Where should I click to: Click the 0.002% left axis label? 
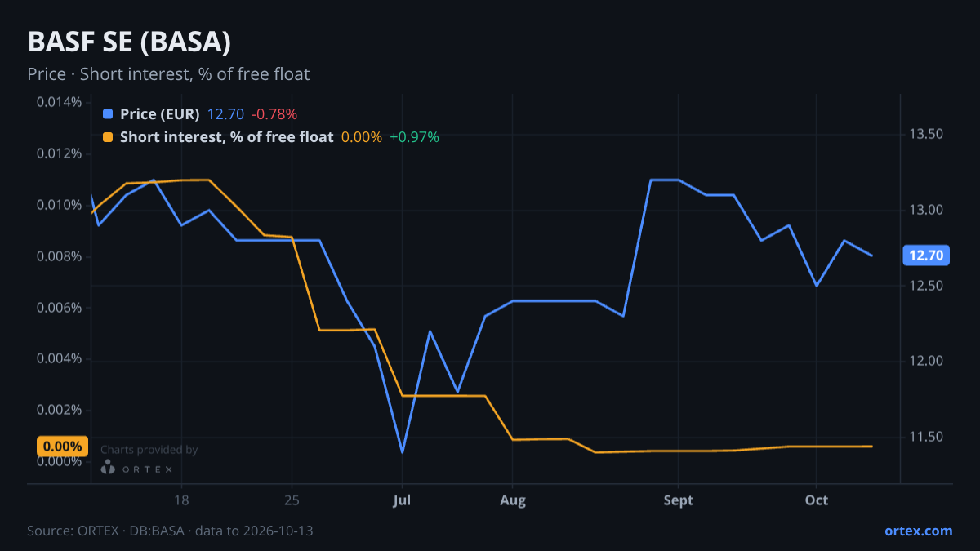pyautogui.click(x=59, y=410)
